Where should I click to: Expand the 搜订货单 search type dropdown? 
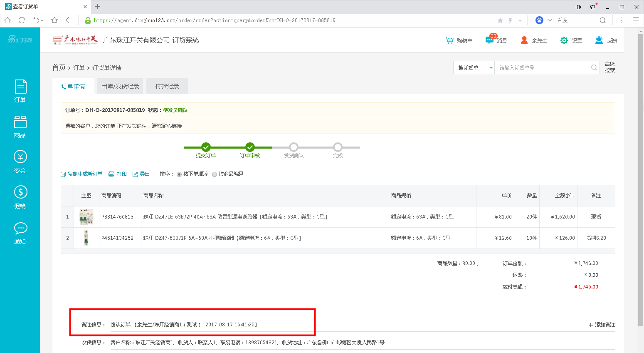click(x=474, y=68)
